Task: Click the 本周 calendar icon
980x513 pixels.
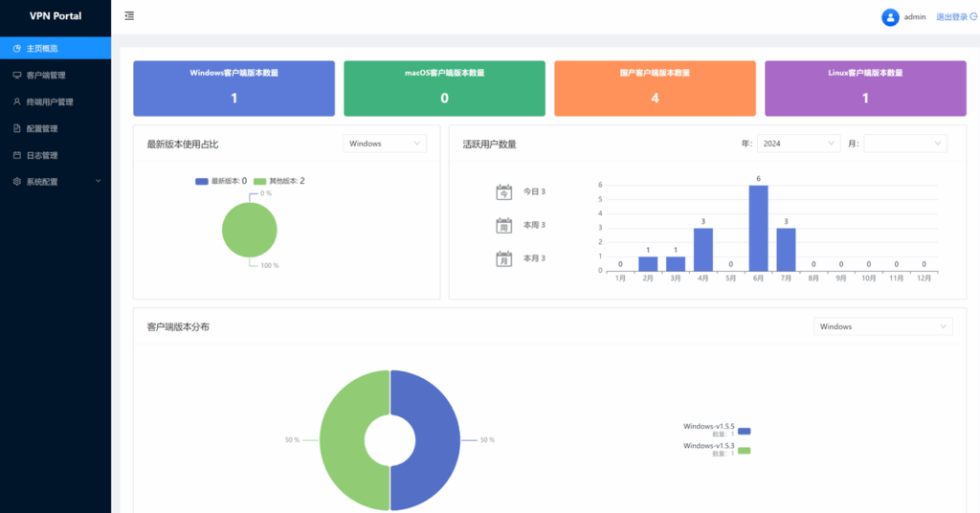Action: (x=504, y=226)
